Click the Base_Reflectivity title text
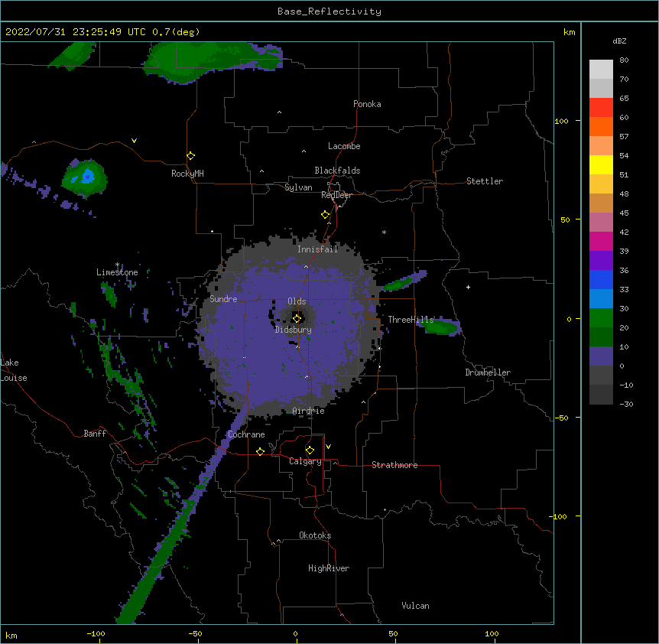 point(329,11)
